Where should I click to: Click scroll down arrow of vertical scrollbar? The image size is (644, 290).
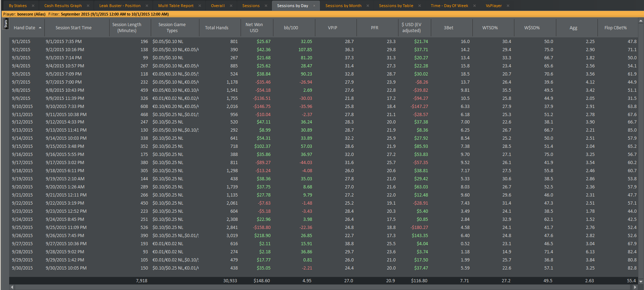point(641,282)
